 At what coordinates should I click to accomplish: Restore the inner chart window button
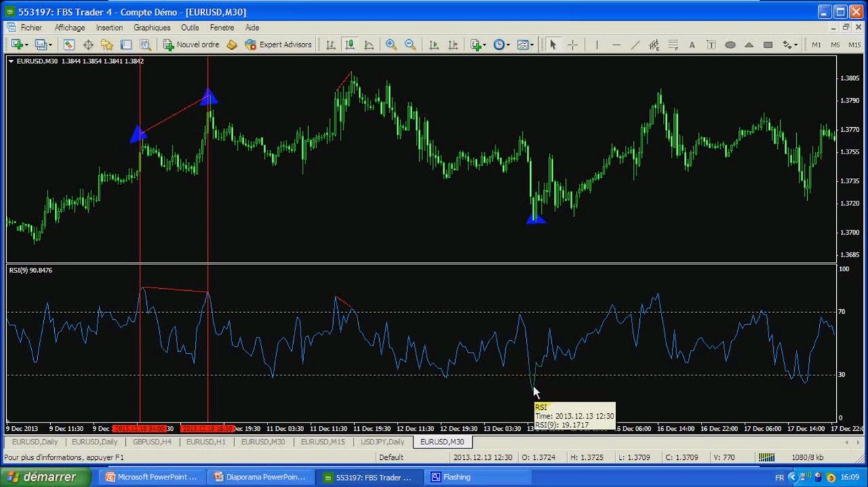click(846, 27)
